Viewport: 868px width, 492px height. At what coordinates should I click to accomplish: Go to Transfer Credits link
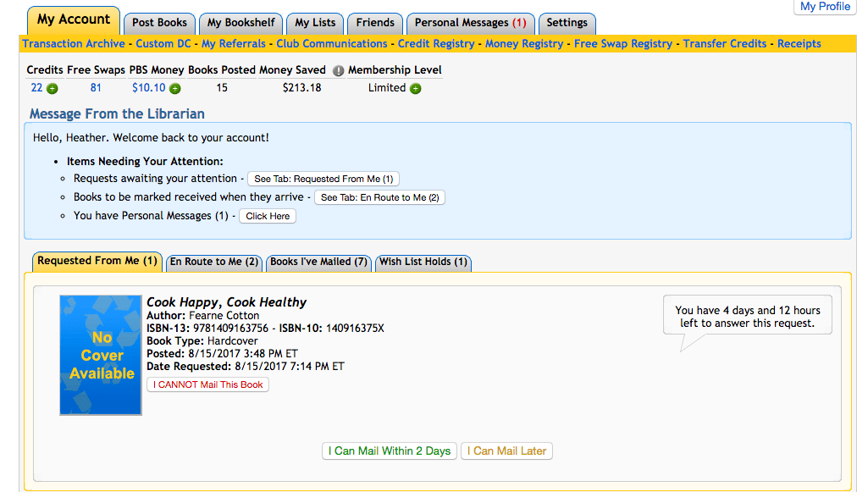[725, 44]
